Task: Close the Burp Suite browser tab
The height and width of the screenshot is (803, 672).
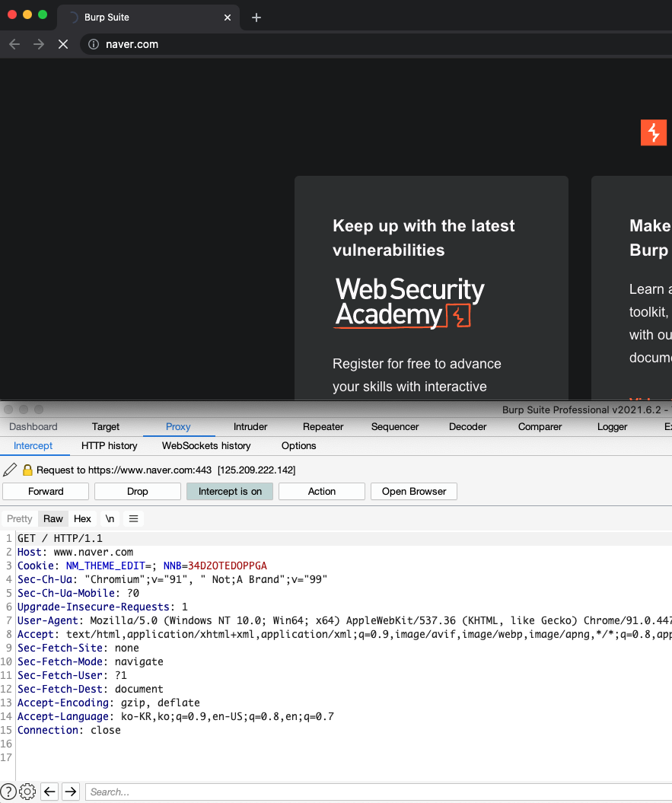Action: pos(228,18)
